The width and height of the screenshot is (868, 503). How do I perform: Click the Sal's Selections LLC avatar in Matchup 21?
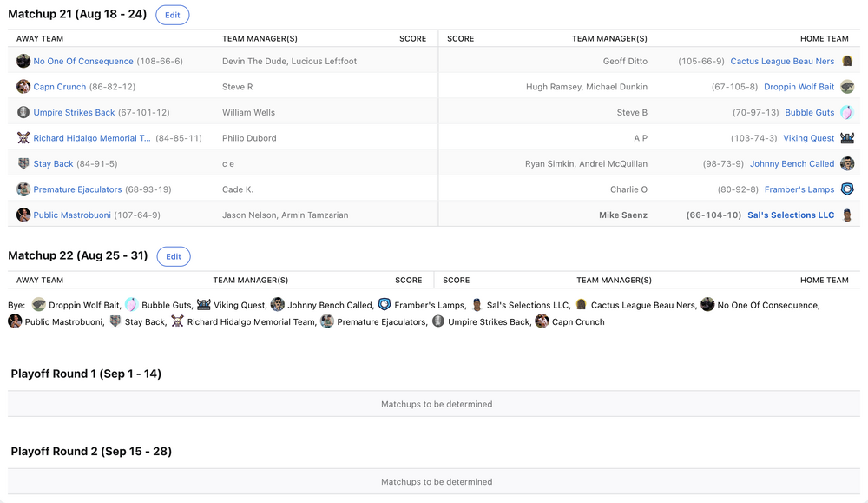(847, 215)
